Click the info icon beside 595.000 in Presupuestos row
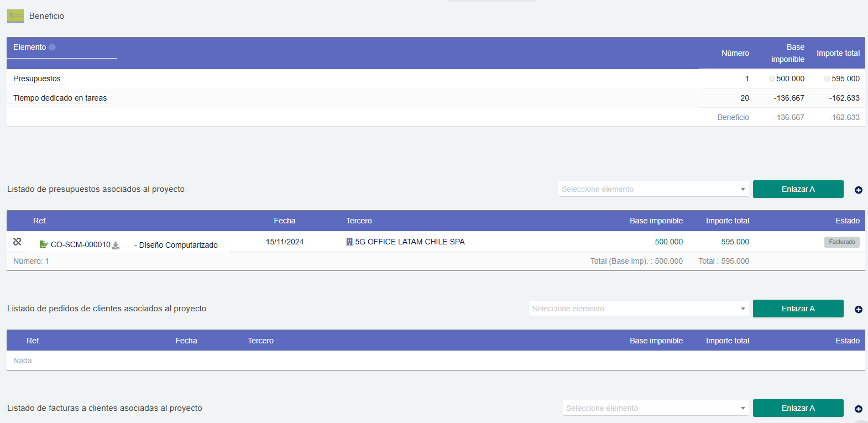The width and height of the screenshot is (868, 423). pyautogui.click(x=827, y=79)
